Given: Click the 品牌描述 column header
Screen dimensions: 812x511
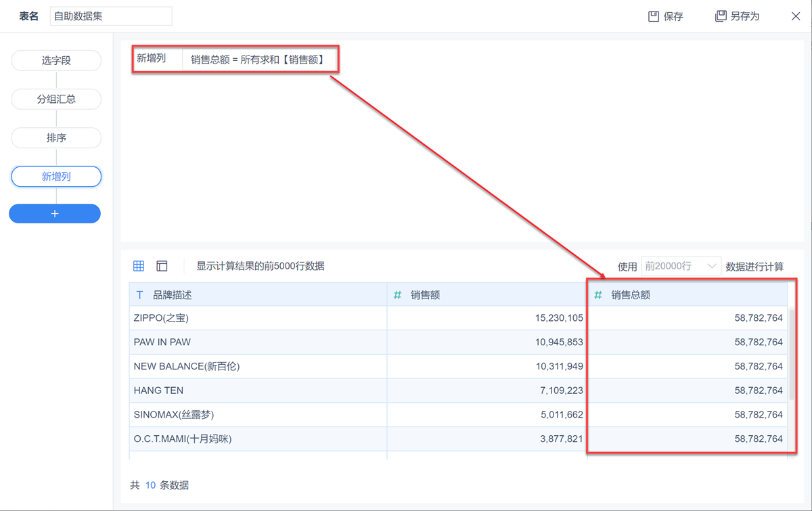Looking at the screenshot, I should coord(258,295).
